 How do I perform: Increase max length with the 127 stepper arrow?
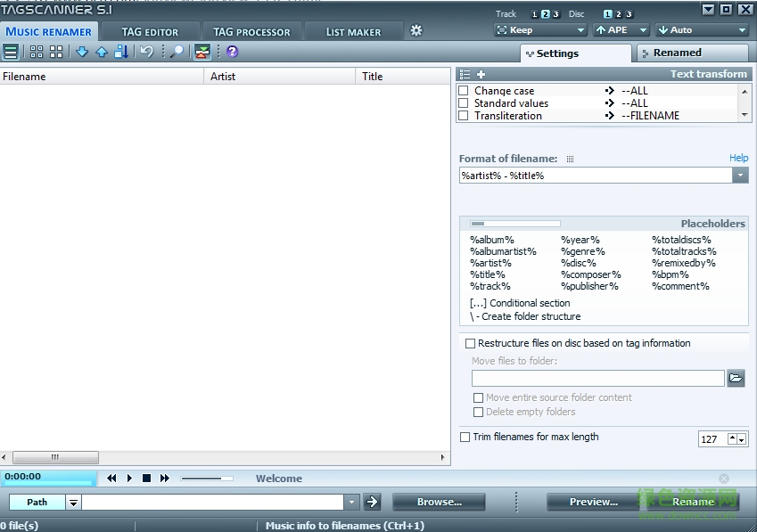tap(732, 435)
